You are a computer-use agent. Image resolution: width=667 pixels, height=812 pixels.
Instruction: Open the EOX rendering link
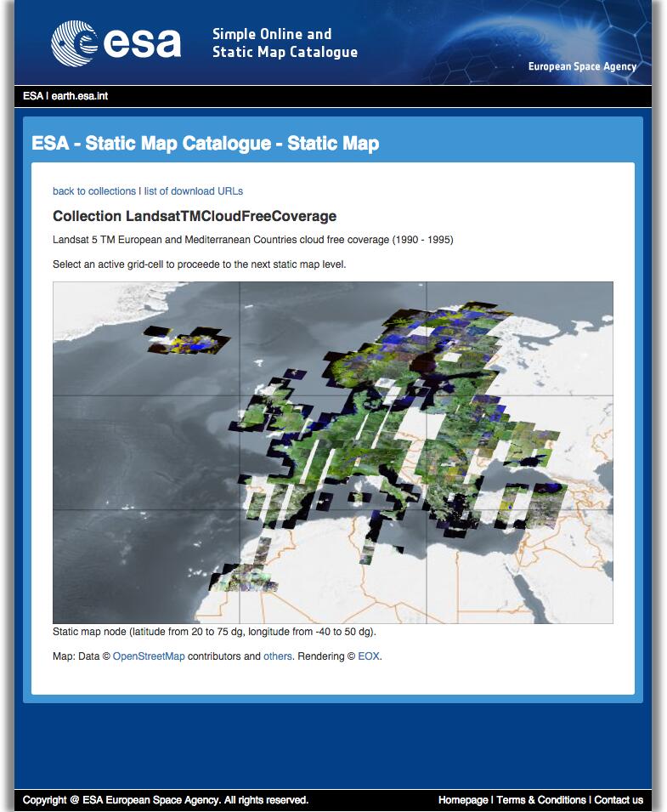point(369,656)
